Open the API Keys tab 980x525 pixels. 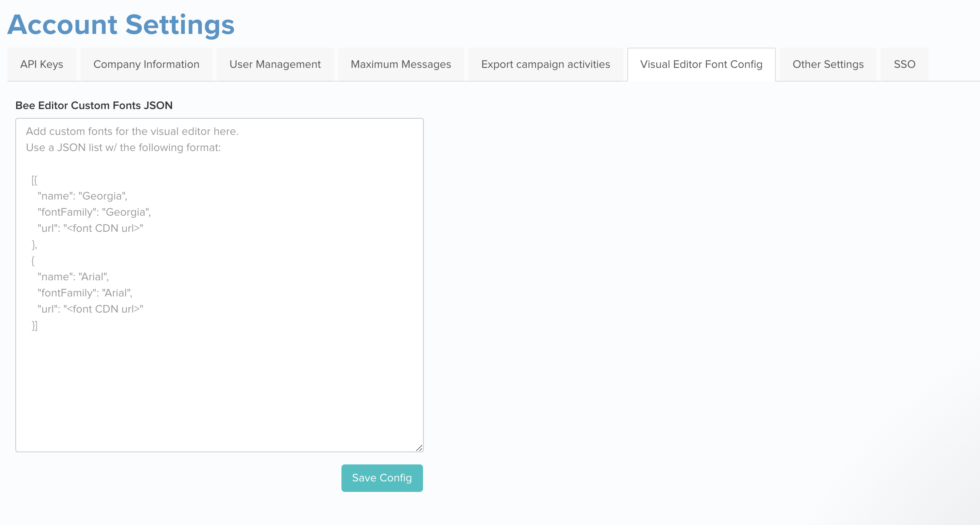(42, 65)
